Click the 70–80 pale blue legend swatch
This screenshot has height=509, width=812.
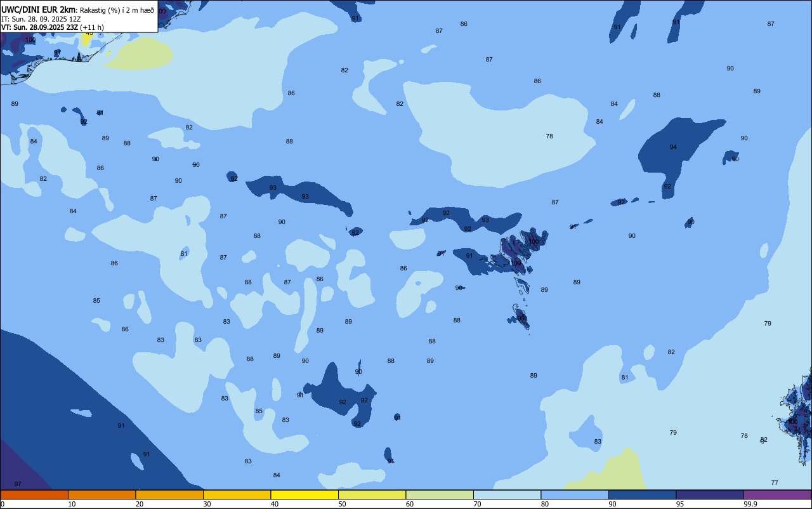[x=507, y=494]
